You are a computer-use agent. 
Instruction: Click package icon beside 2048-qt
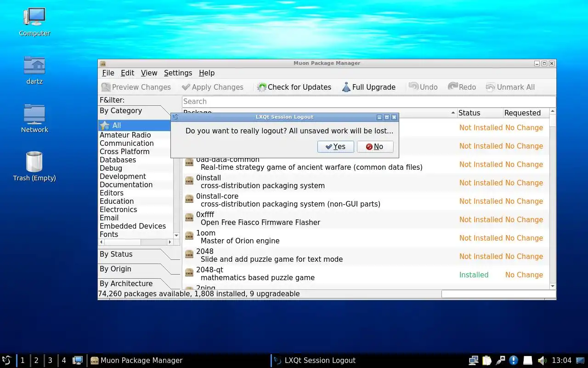click(189, 272)
